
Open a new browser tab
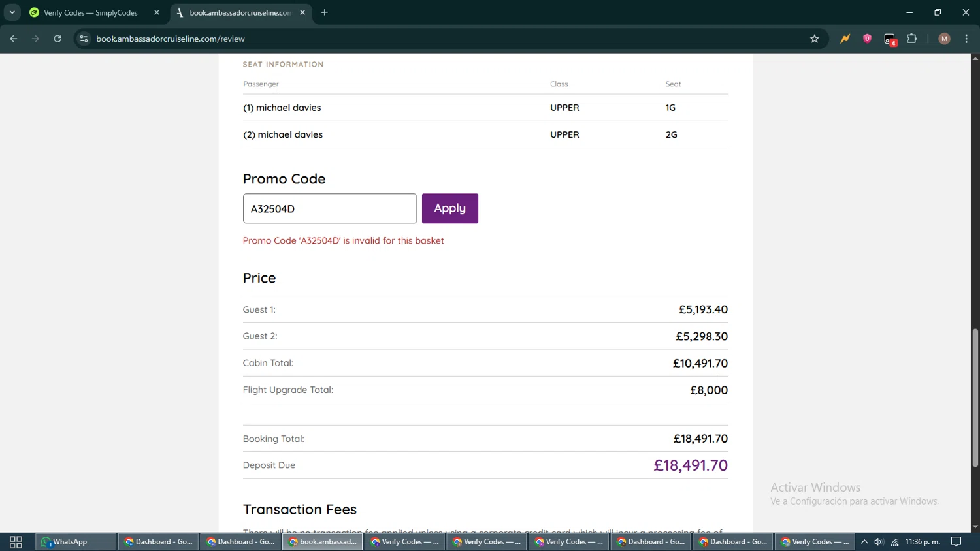click(x=325, y=12)
